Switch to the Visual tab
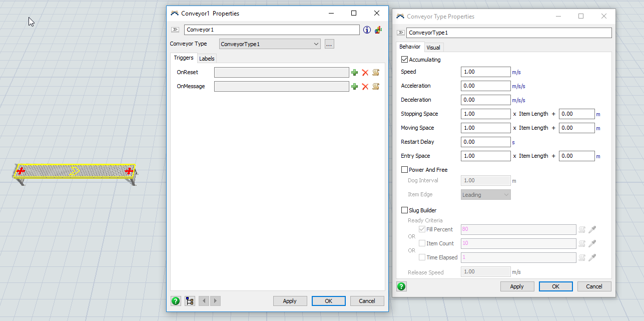Viewport: 644px width, 321px height. tap(433, 48)
